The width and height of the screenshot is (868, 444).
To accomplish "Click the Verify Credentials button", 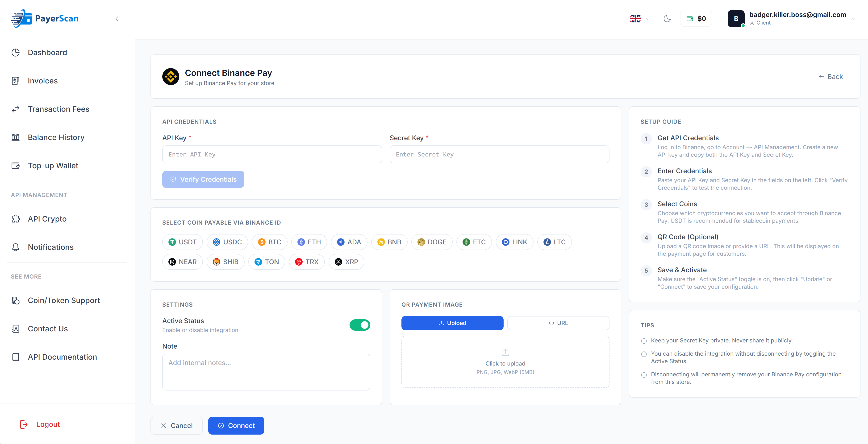I will [203, 179].
